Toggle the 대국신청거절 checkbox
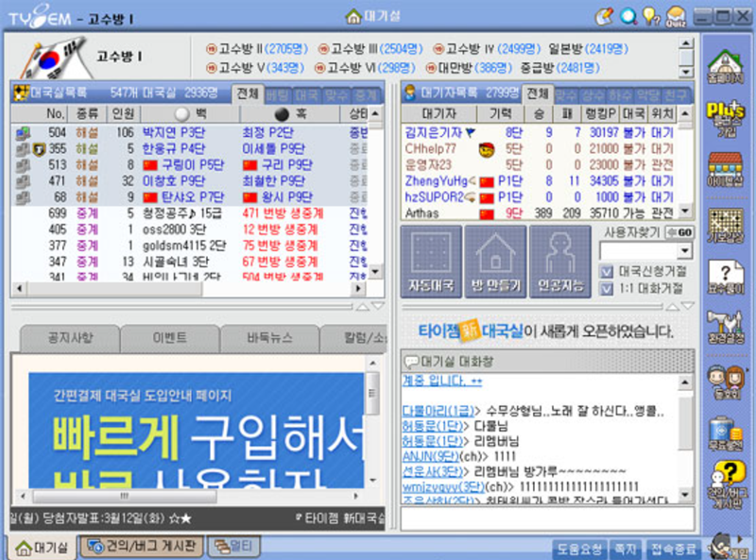This screenshot has height=560, width=756. pos(606,271)
